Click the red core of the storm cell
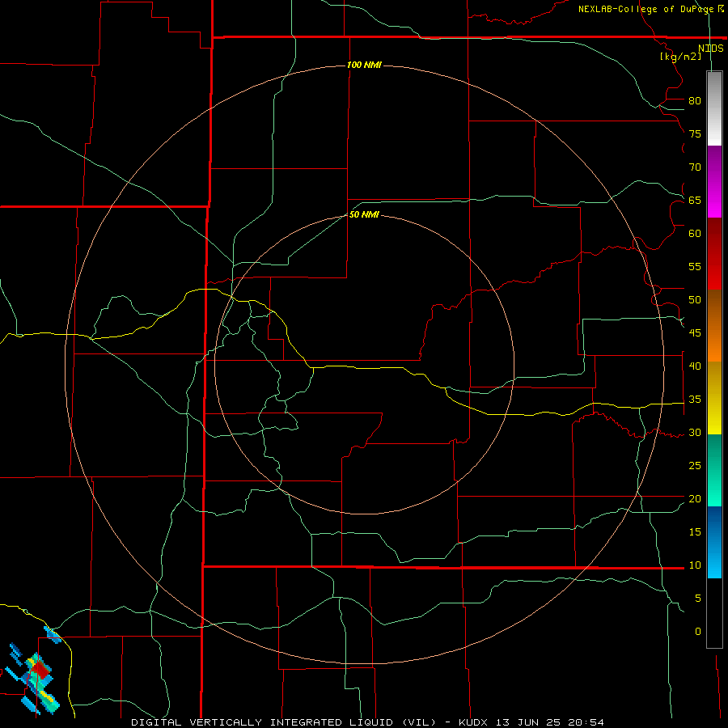 click(x=42, y=671)
